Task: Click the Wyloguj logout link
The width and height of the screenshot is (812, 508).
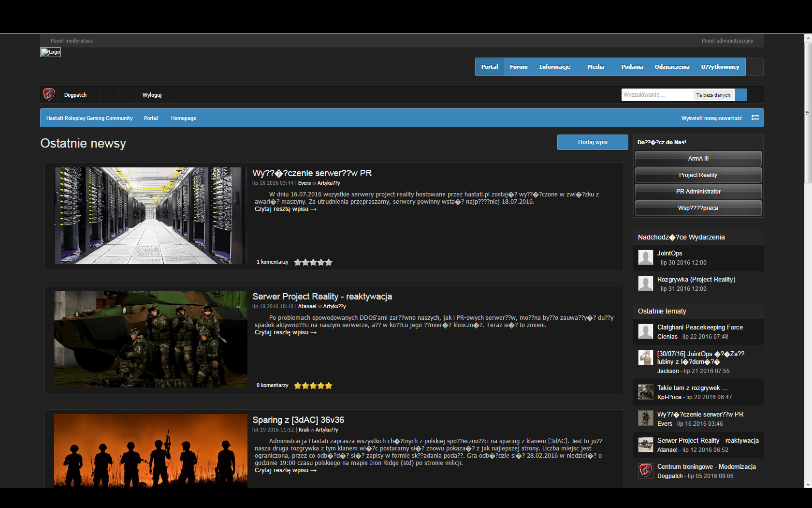Action: 152,95
